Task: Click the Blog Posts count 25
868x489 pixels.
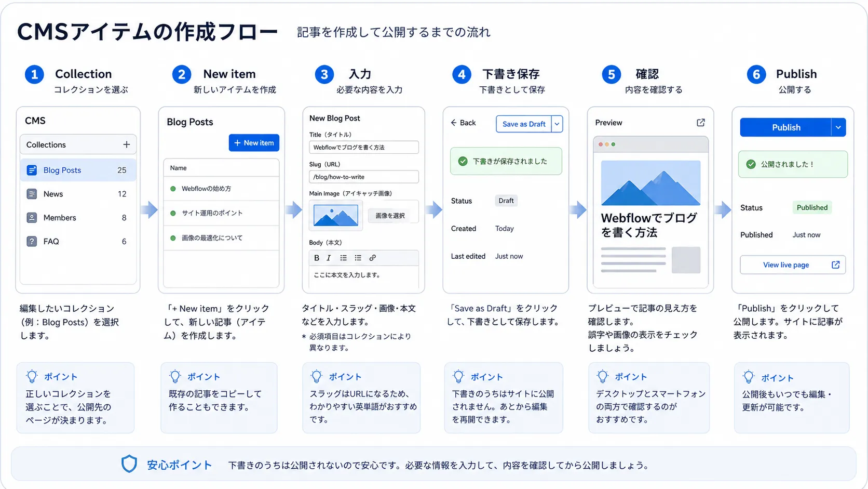Action: tap(122, 170)
